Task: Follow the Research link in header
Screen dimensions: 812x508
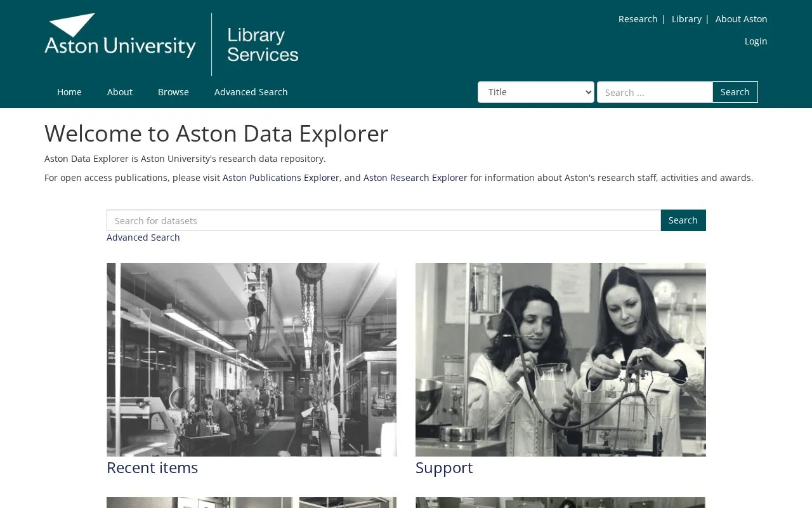Action: click(638, 19)
